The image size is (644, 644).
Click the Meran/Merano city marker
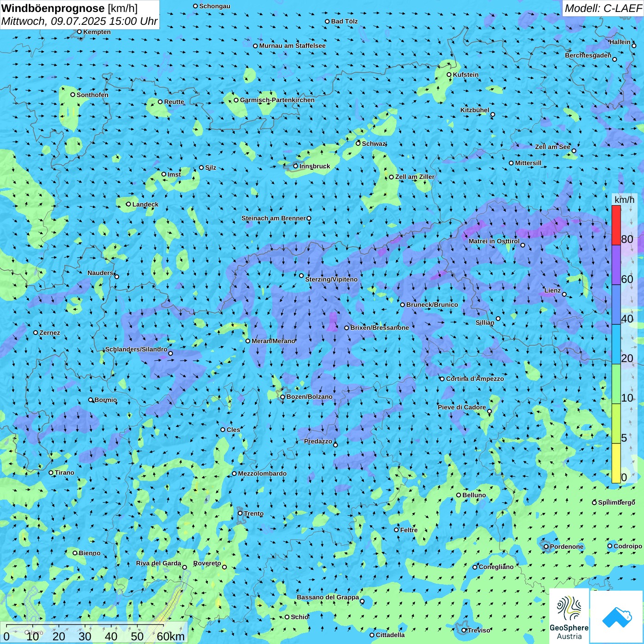click(x=248, y=341)
